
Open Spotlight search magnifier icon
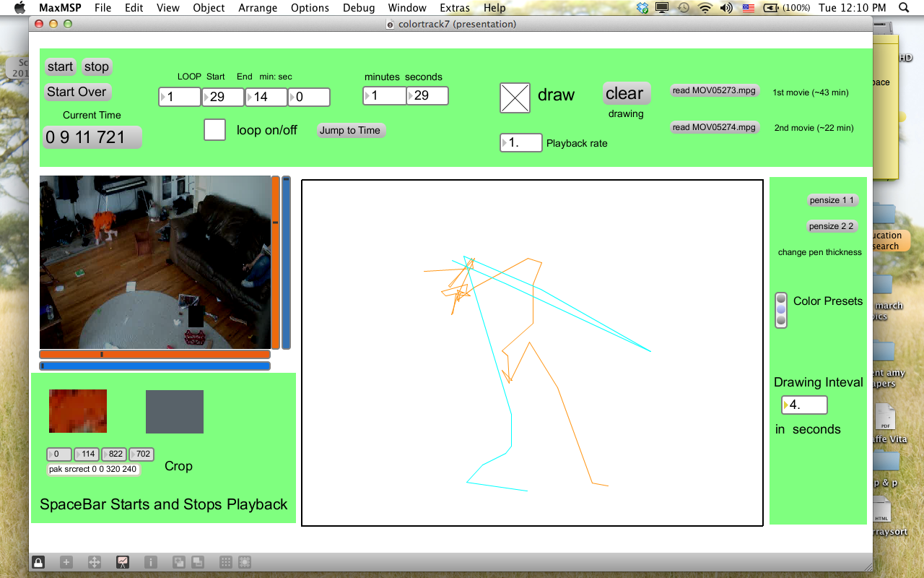[903, 8]
